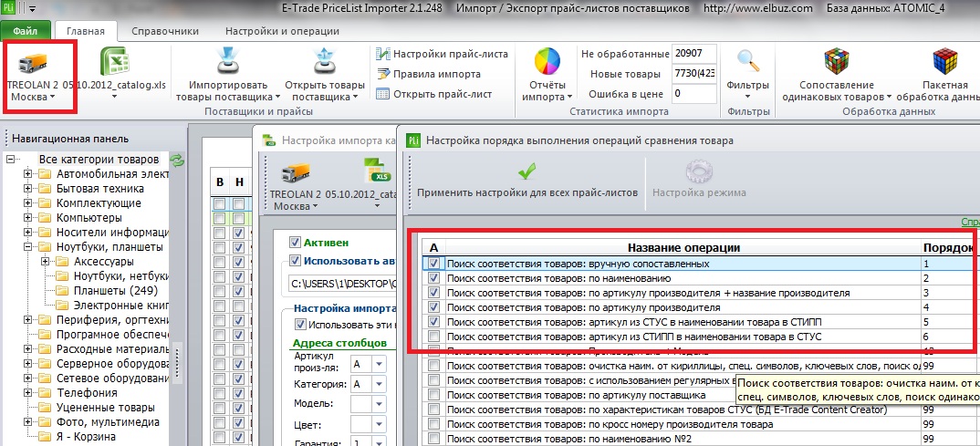Click Новые товары value field

click(x=693, y=74)
